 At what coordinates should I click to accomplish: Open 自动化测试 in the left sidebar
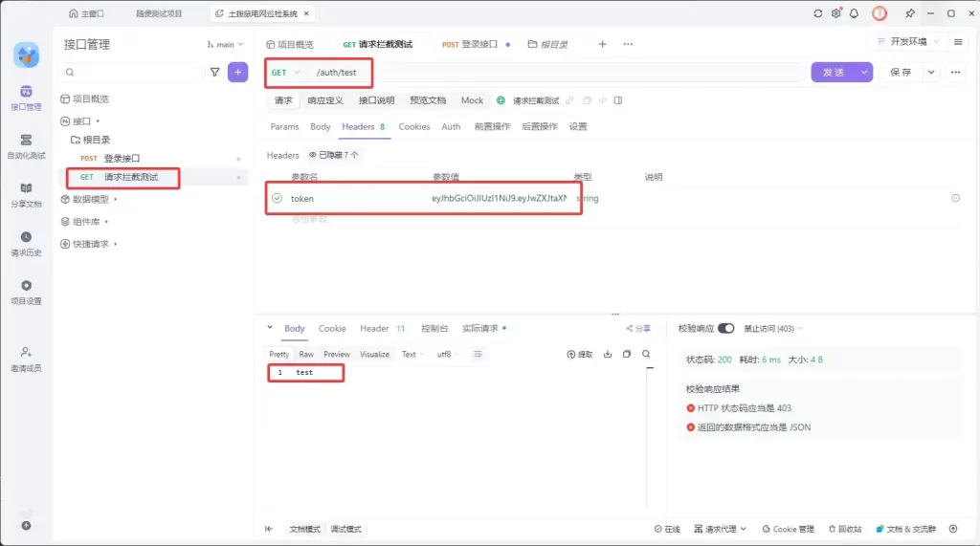tap(26, 145)
